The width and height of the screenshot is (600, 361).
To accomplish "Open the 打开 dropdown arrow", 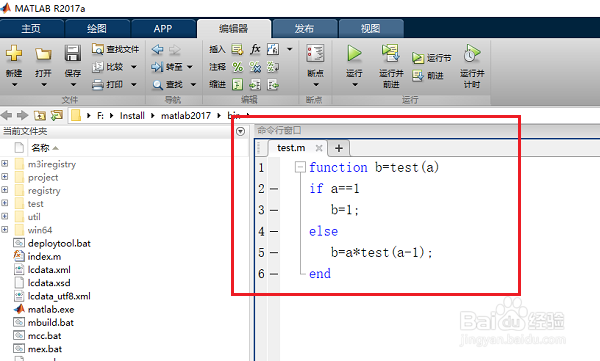I will (44, 85).
